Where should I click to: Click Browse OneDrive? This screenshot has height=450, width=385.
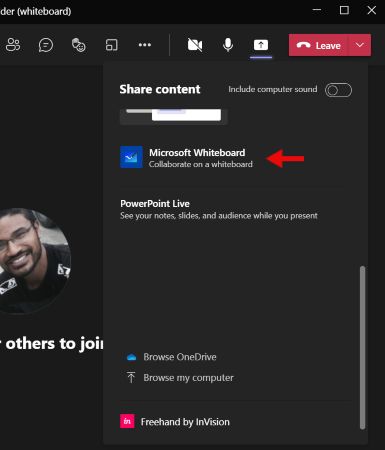tap(180, 357)
